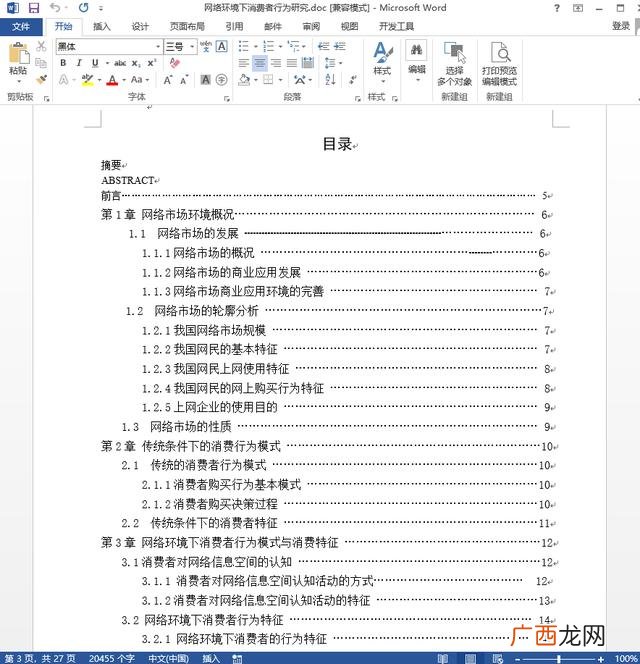Switch to the Design (设计) ribbon tab
This screenshot has width=640, height=664.
point(140,27)
